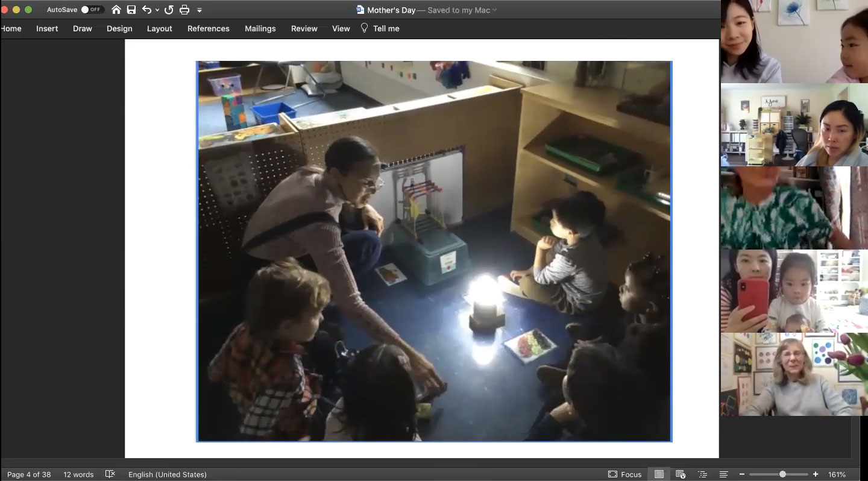Image resolution: width=868 pixels, height=481 pixels.
Task: Click the Mother's Day document title
Action: click(x=391, y=10)
